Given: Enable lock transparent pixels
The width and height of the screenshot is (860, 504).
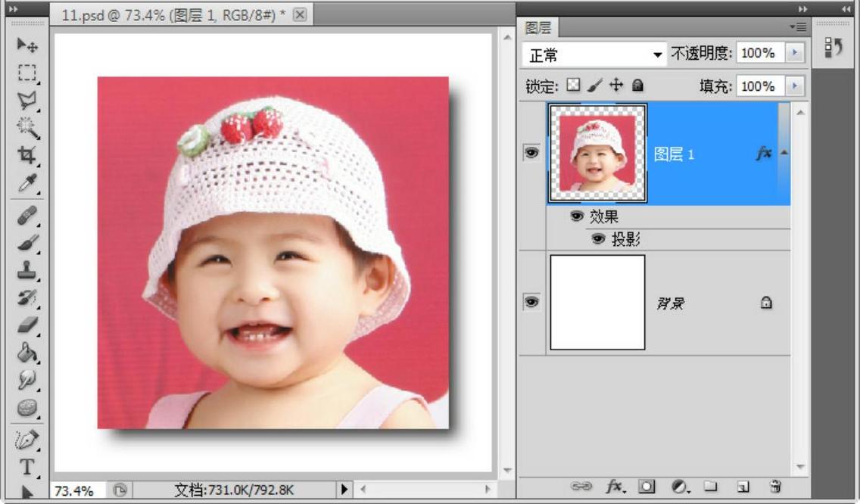Looking at the screenshot, I should click(573, 86).
